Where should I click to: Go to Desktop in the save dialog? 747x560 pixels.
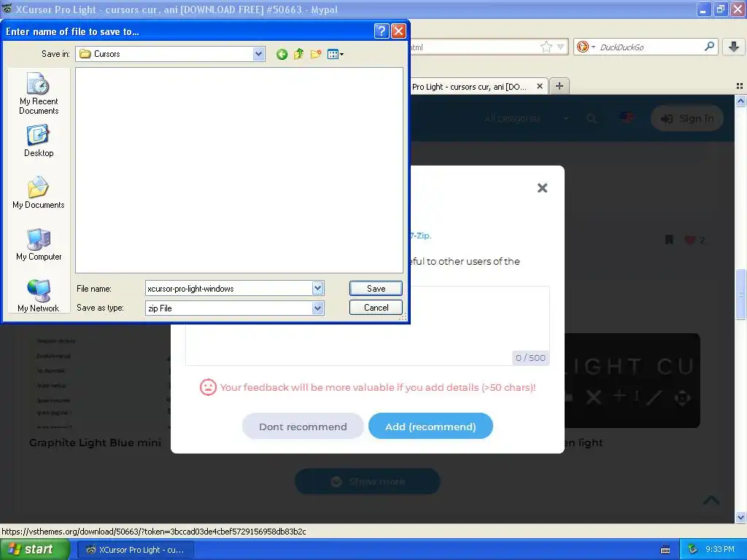39,141
